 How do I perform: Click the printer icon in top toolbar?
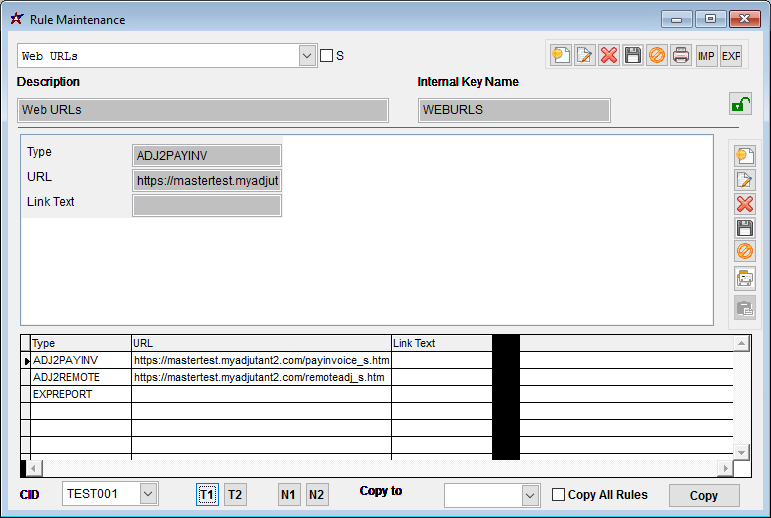[681, 56]
